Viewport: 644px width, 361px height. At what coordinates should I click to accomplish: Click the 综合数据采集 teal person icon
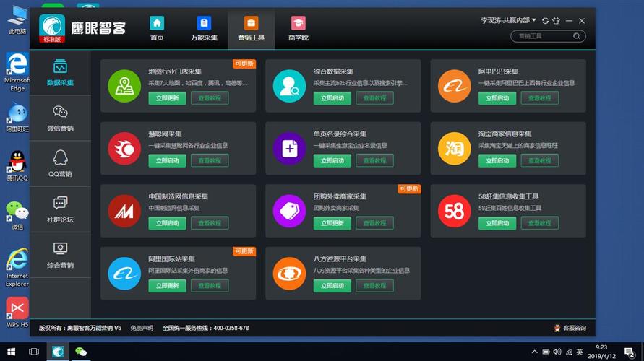(289, 86)
